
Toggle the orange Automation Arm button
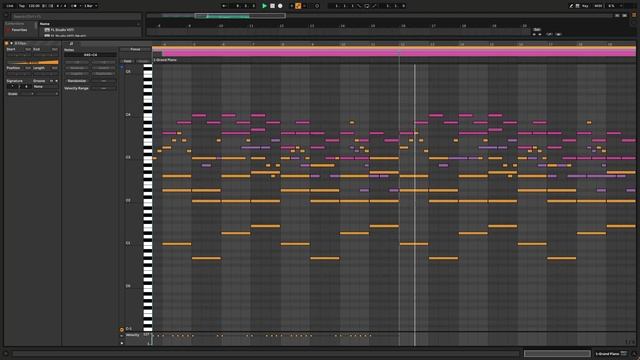click(x=298, y=6)
